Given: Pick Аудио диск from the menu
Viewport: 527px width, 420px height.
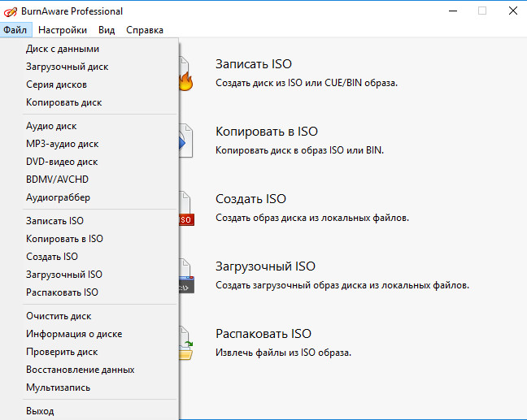Looking at the screenshot, I should (89, 126).
